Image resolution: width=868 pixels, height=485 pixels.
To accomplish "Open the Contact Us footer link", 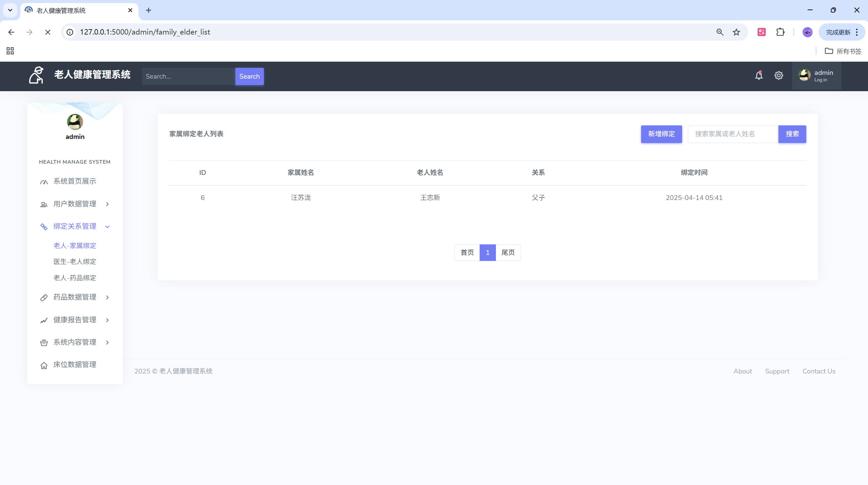I will coord(818,371).
